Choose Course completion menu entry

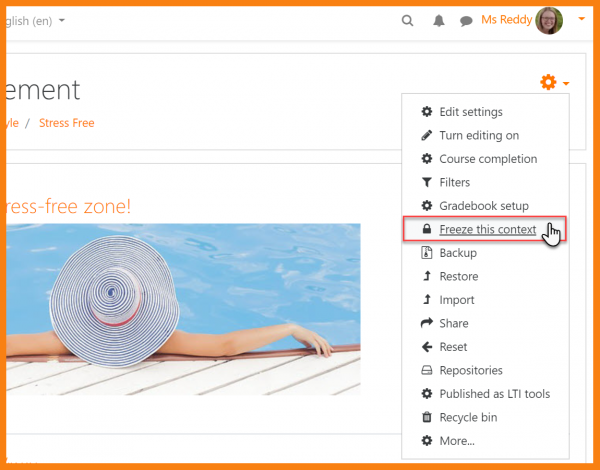coord(487,159)
